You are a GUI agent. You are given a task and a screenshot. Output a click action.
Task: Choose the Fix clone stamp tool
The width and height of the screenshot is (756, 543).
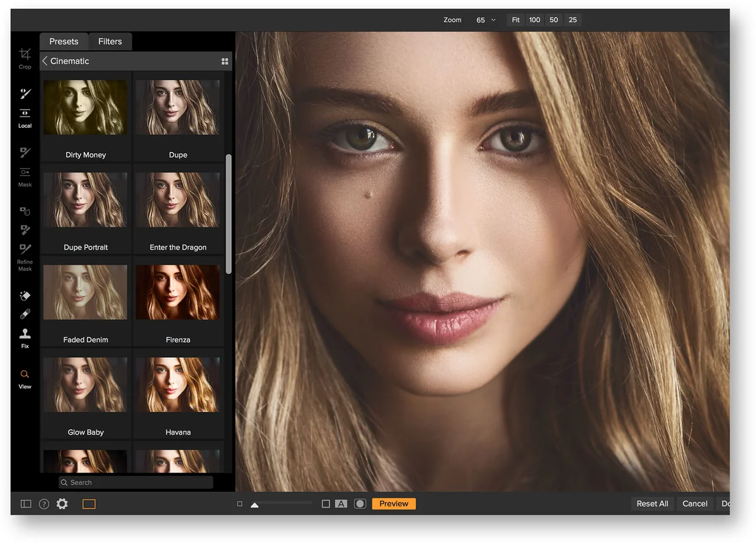point(25,334)
